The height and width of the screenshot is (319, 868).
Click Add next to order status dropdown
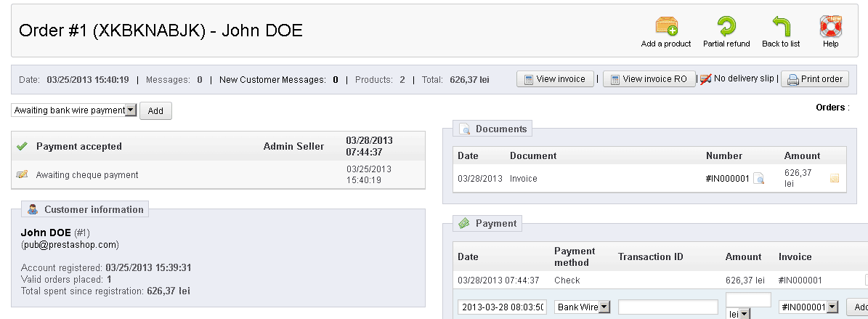tap(155, 111)
